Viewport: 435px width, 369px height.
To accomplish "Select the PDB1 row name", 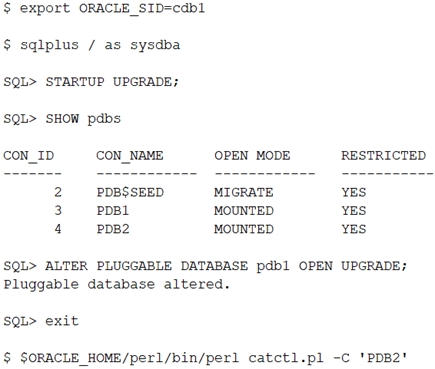I will [x=113, y=211].
